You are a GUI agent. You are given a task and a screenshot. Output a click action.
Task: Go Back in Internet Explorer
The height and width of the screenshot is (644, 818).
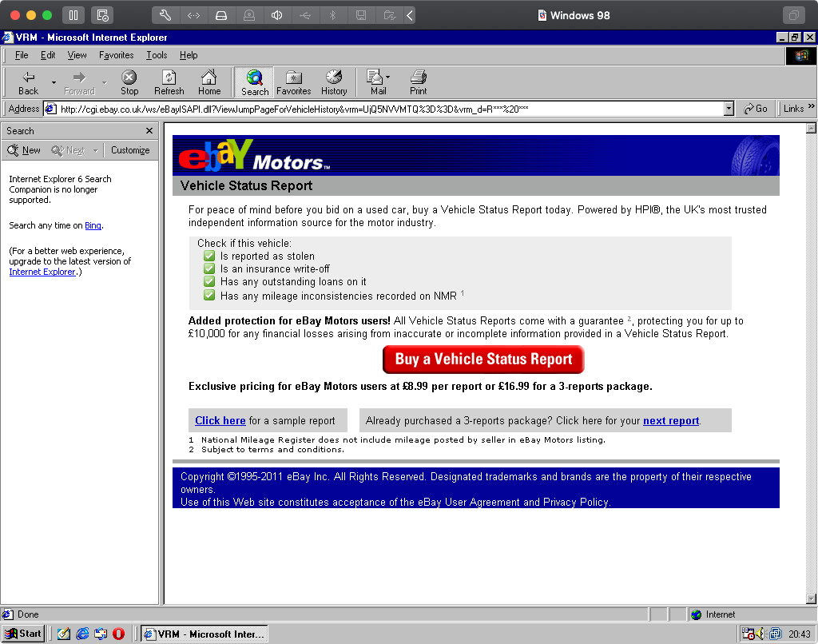[x=28, y=83]
